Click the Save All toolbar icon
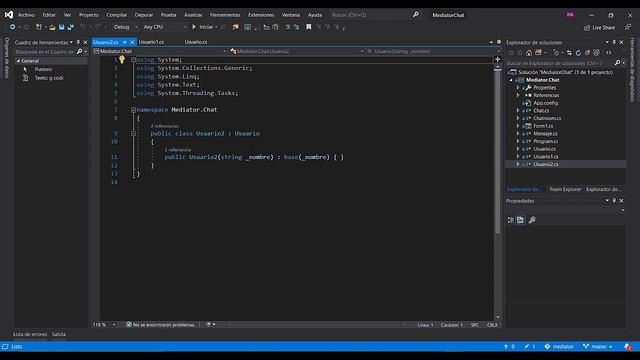Viewport: 640px width, 360px height. coord(71,27)
